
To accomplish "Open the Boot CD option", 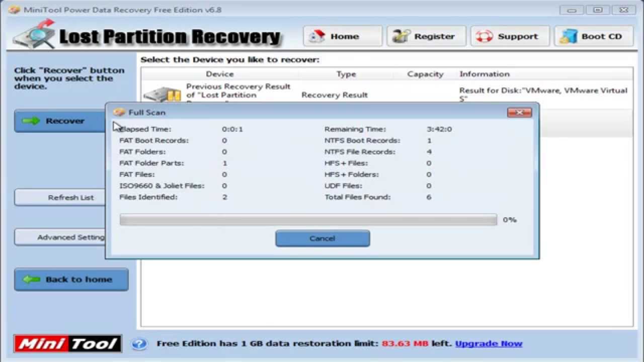I will point(594,36).
